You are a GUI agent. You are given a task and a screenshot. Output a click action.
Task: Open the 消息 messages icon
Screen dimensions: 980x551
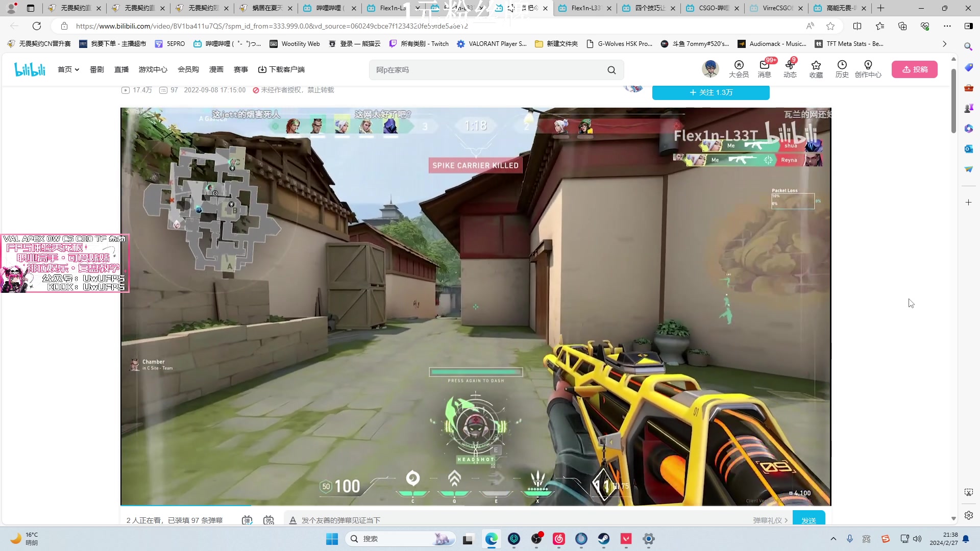tap(764, 69)
